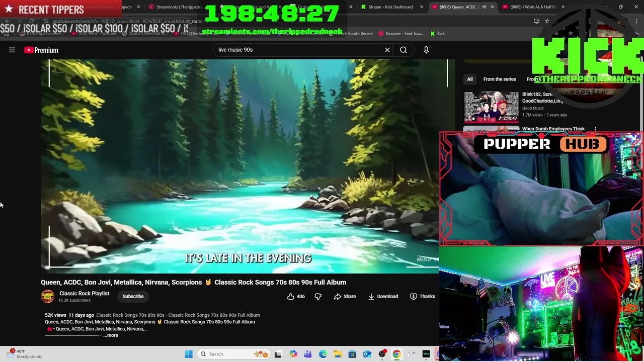Launch Copilot from the taskbar
Screen dimensions: 644x362
293,354
